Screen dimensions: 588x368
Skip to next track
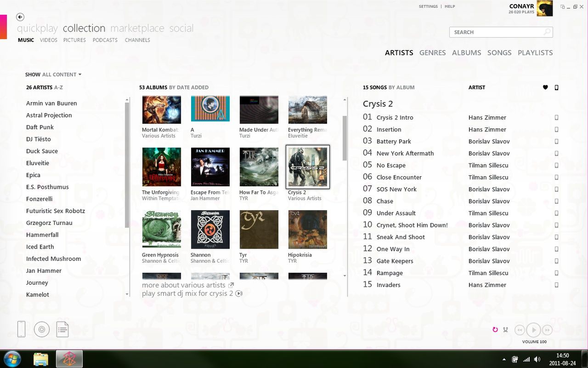click(547, 330)
